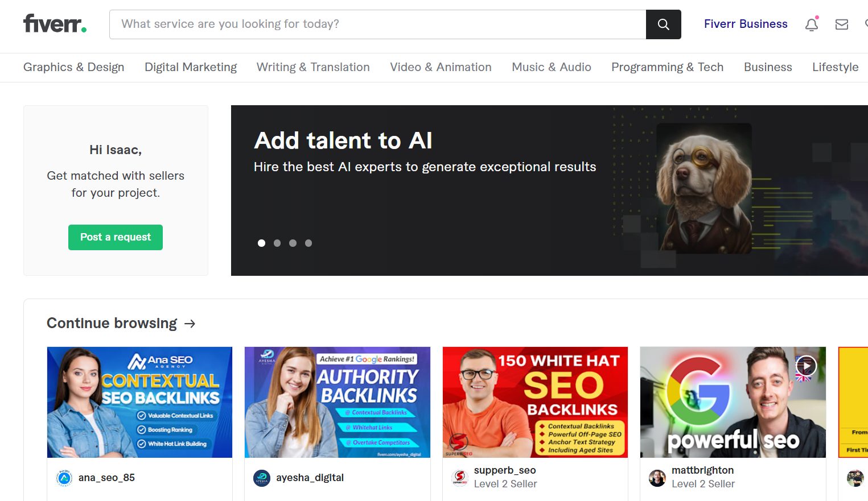
Task: Select the third banner carousel dot
Action: click(x=293, y=243)
